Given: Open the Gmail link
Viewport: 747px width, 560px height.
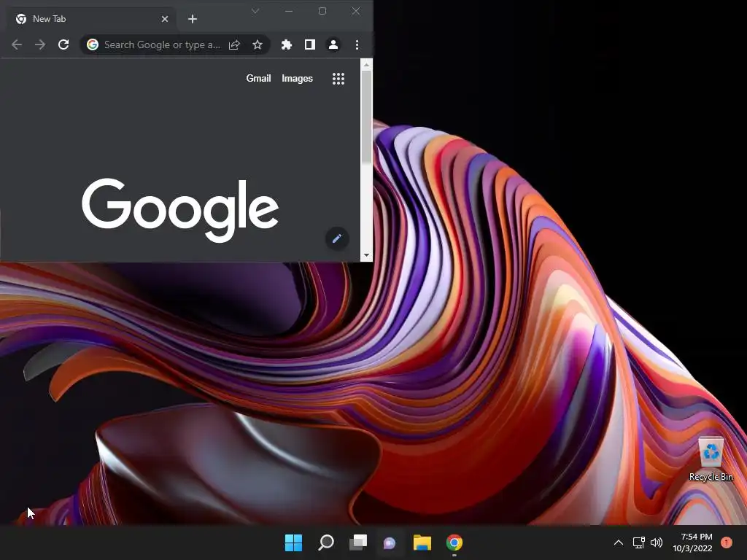Looking at the screenshot, I should click(258, 78).
